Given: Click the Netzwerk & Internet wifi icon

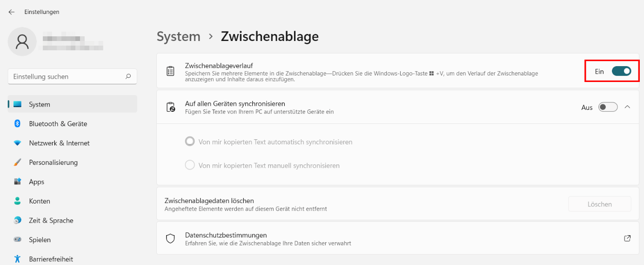Looking at the screenshot, I should pyautogui.click(x=18, y=143).
